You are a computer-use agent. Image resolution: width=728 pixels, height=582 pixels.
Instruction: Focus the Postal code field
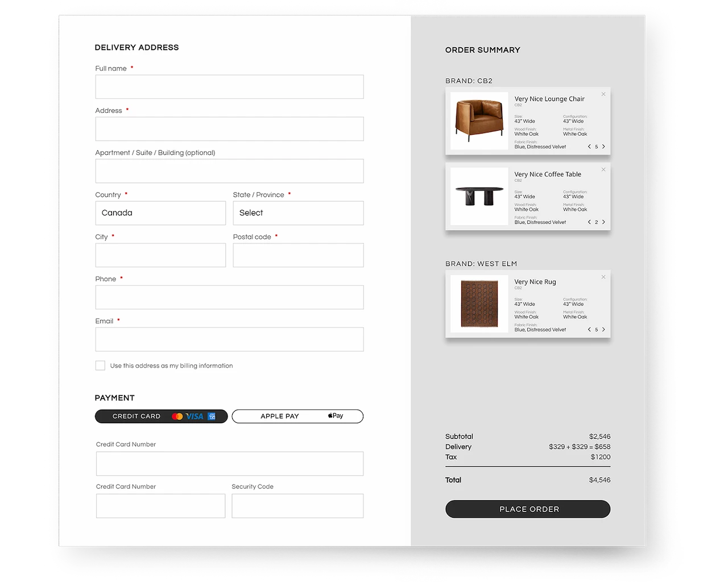click(298, 255)
